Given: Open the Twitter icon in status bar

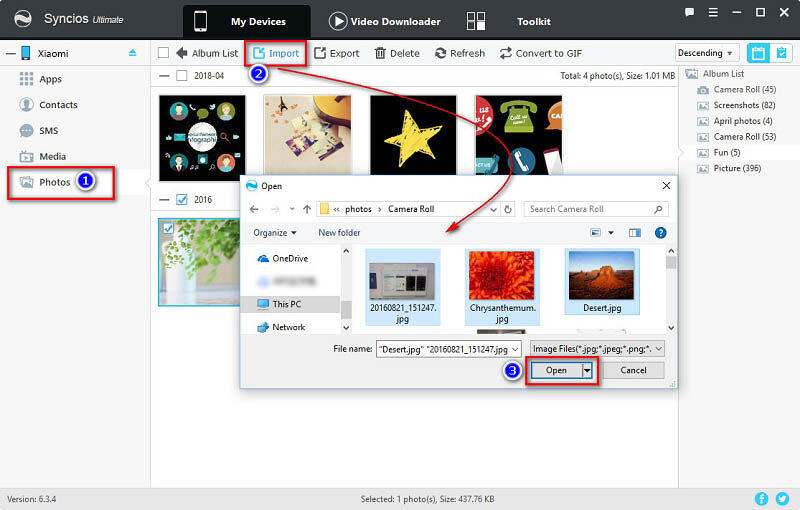Looking at the screenshot, I should (x=783, y=498).
